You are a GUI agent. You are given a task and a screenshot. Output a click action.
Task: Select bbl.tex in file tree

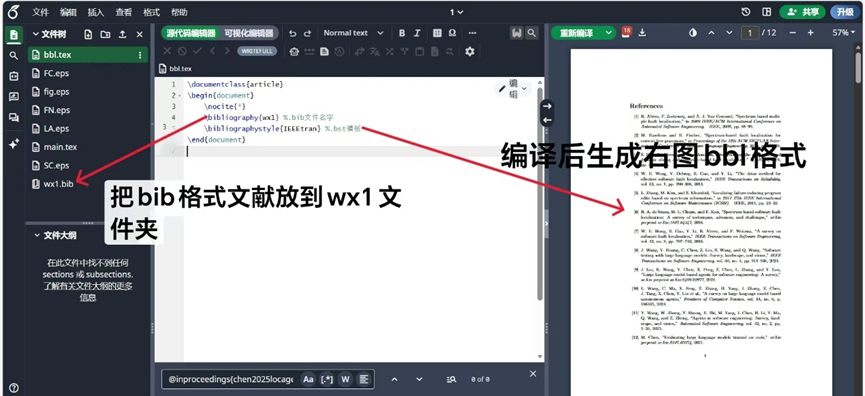(88, 55)
